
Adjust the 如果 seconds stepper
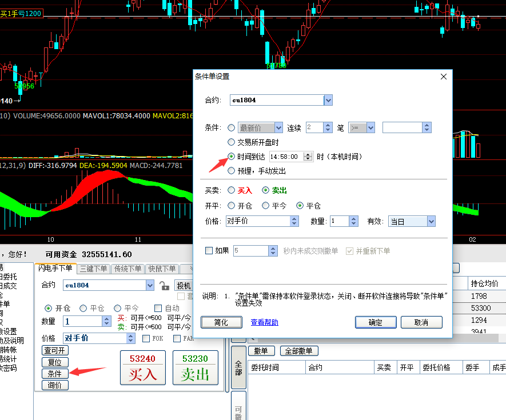coord(273,251)
